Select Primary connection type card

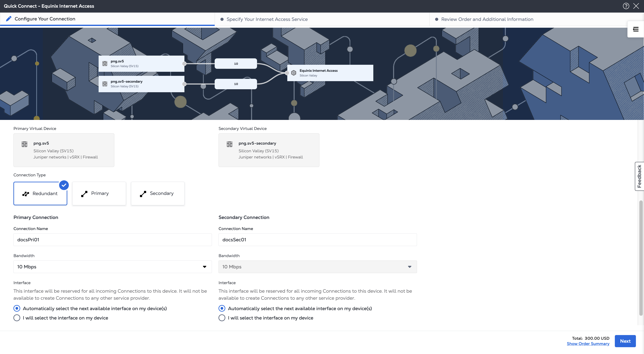(x=99, y=193)
